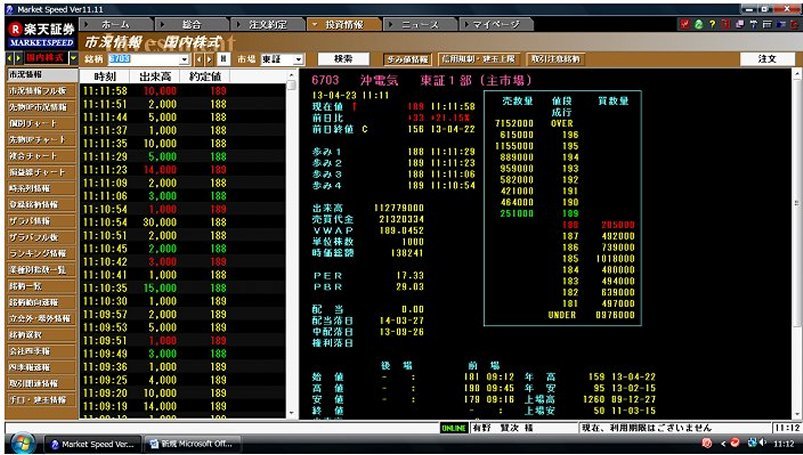803x455 pixels.
Task: Click the Windows Start orb
Action: (22, 443)
